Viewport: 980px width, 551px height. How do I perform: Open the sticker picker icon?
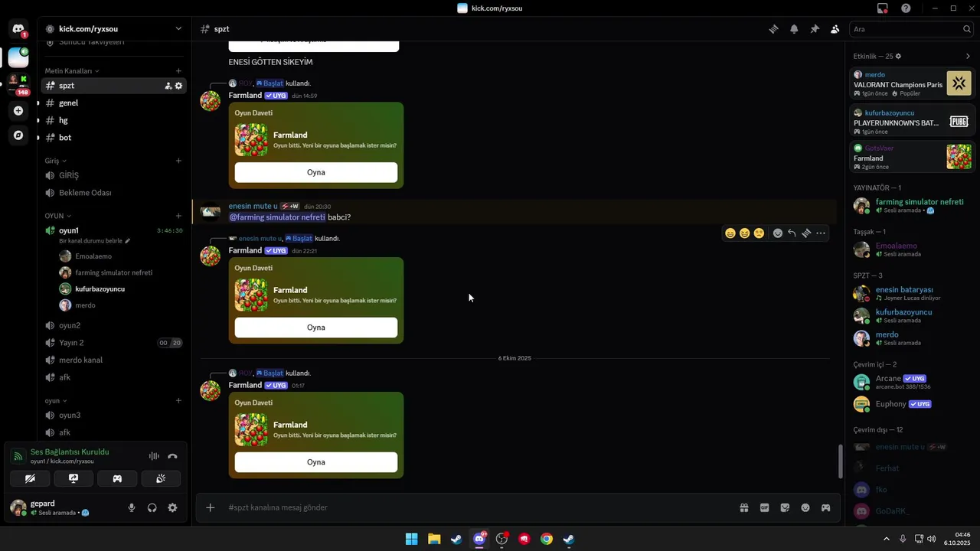tap(785, 507)
